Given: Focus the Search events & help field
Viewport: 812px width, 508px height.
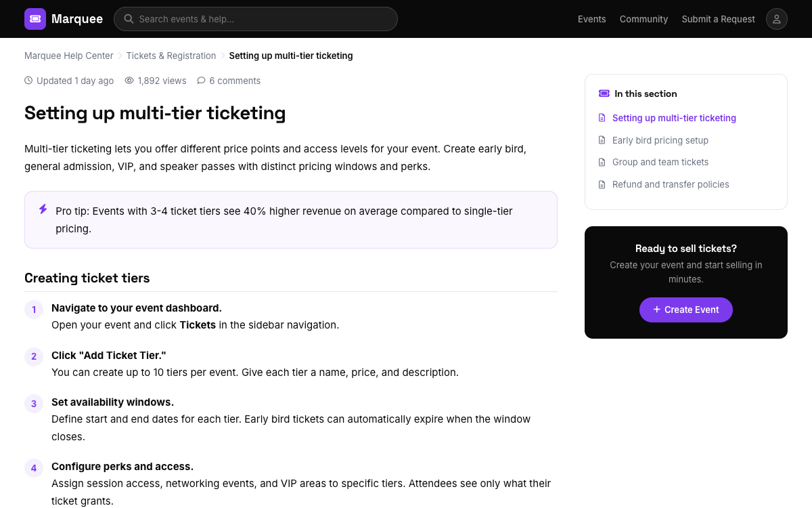Looking at the screenshot, I should pyautogui.click(x=256, y=19).
